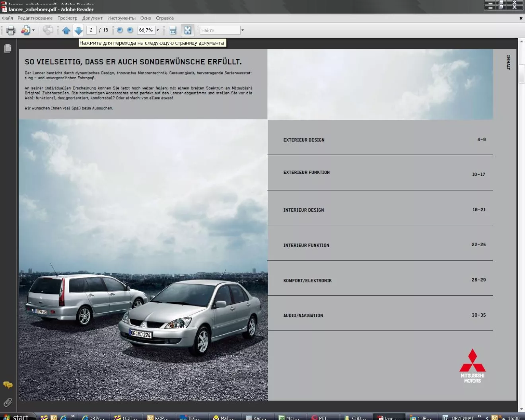Open the Attachments paperclip panel
525x420 pixels.
8,402
